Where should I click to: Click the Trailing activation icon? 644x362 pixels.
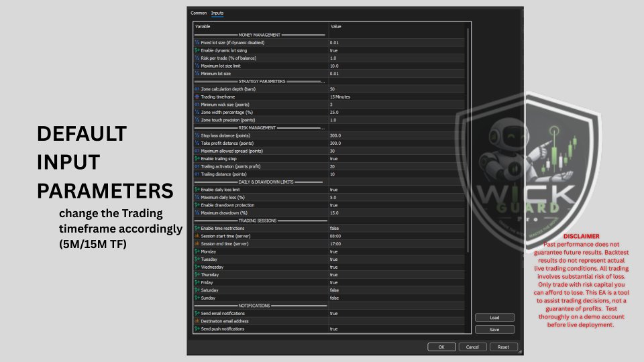[x=197, y=167]
